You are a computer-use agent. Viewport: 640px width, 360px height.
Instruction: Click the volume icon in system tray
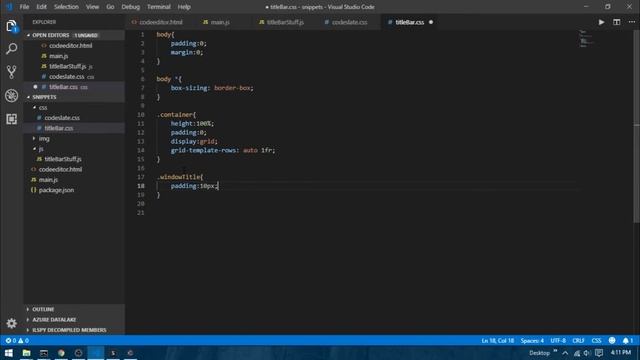tap(587, 353)
